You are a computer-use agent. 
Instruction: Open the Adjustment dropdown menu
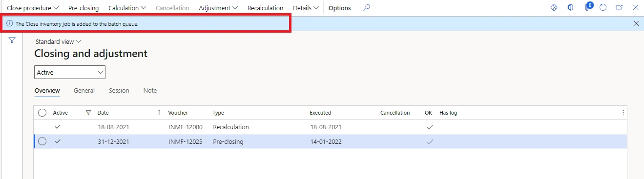click(x=218, y=8)
